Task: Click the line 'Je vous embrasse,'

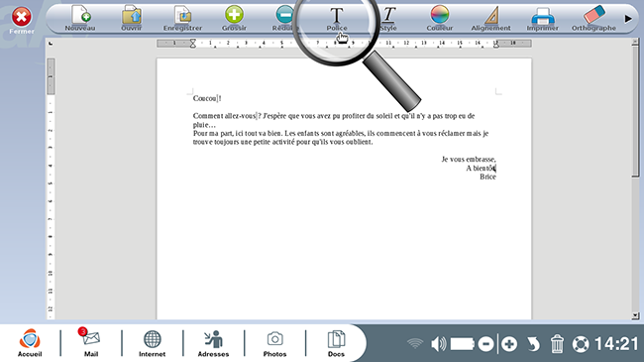Action: click(x=469, y=160)
